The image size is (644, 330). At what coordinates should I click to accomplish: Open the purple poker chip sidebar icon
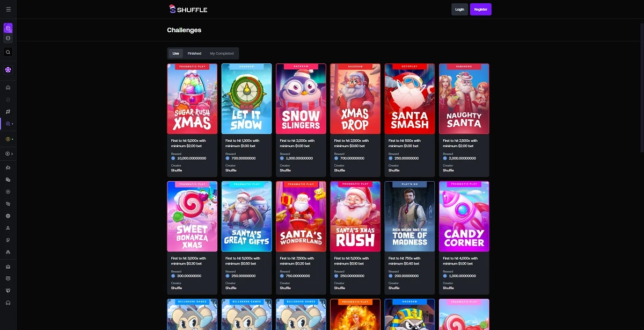(8, 70)
